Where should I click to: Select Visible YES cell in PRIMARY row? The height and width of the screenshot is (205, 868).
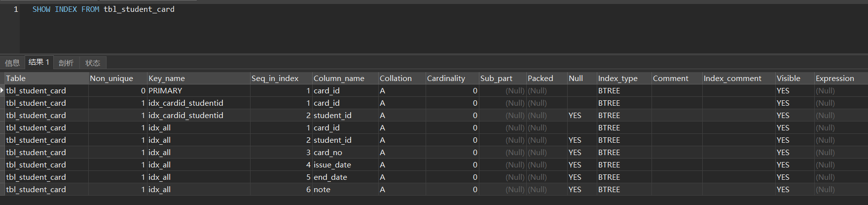coord(795,91)
